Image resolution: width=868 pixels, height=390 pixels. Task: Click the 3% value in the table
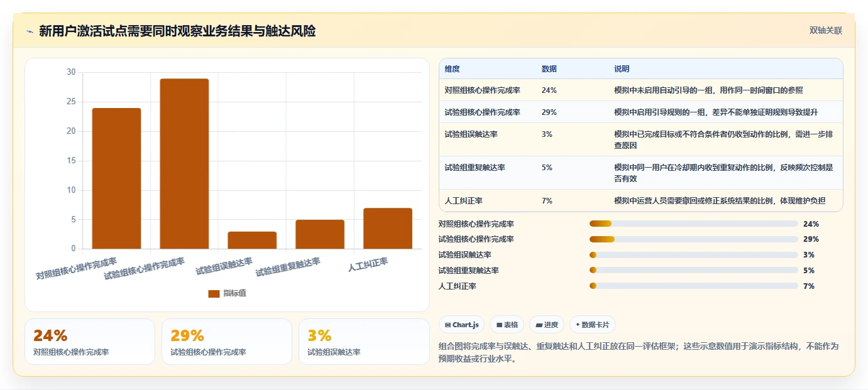click(x=547, y=134)
